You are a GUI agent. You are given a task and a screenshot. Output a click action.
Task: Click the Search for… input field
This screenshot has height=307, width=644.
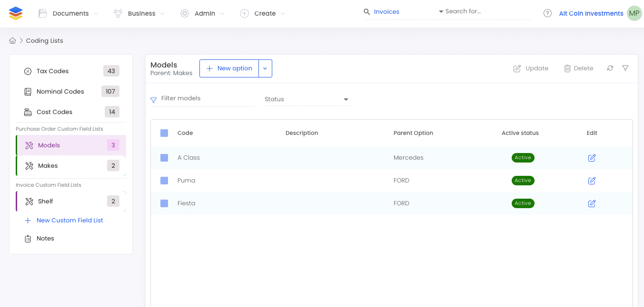[487, 11]
